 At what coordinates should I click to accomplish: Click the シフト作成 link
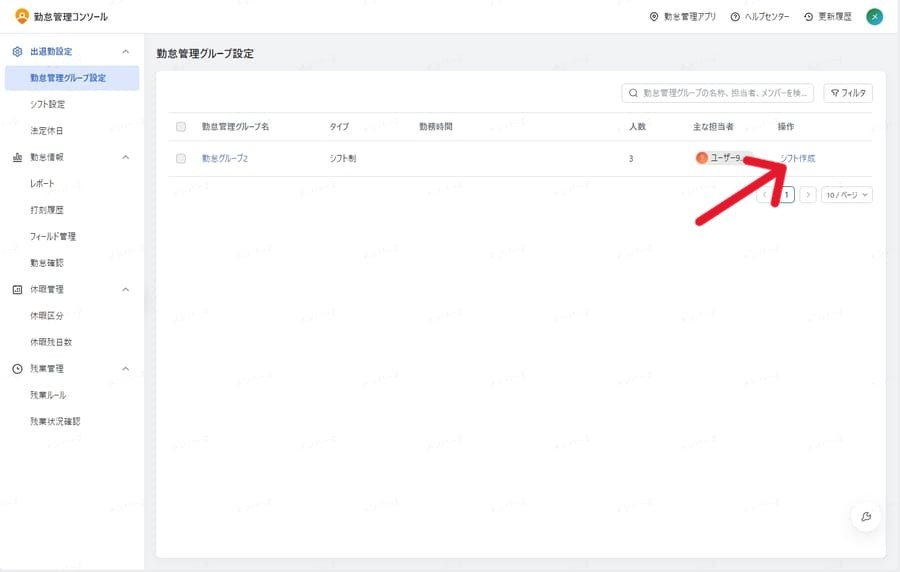(797, 159)
